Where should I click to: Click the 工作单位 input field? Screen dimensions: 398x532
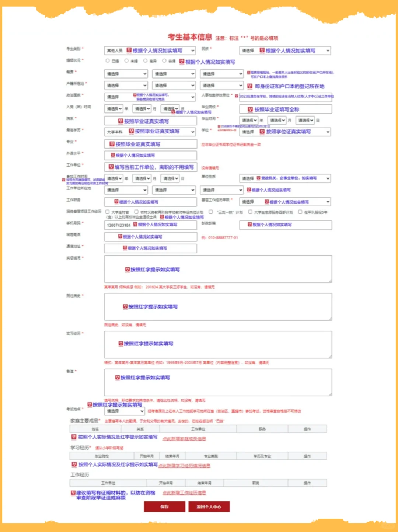tap(151, 167)
